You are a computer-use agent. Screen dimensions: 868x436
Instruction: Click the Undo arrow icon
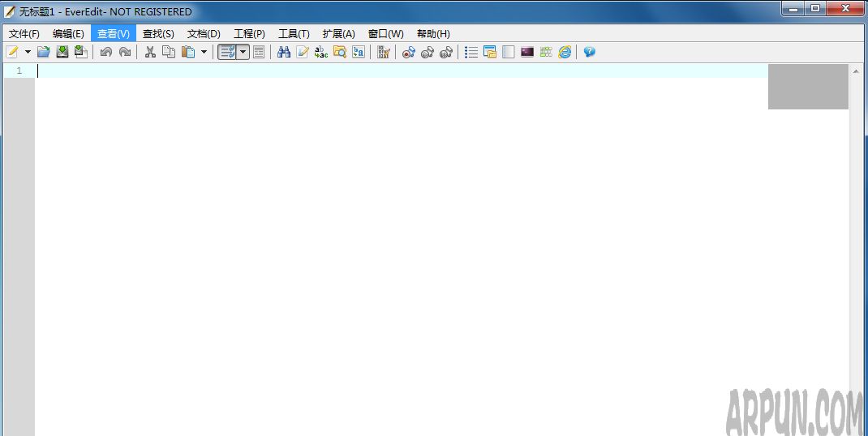[x=105, y=52]
